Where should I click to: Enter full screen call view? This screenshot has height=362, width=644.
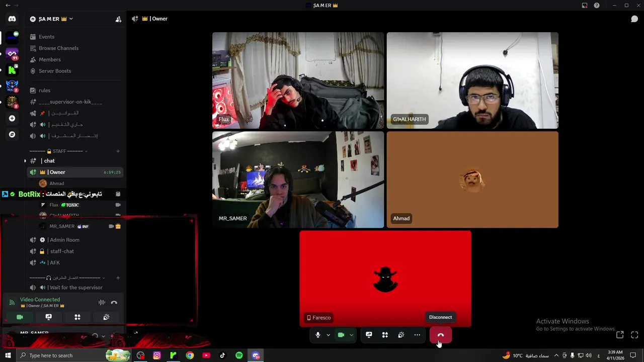634,335
